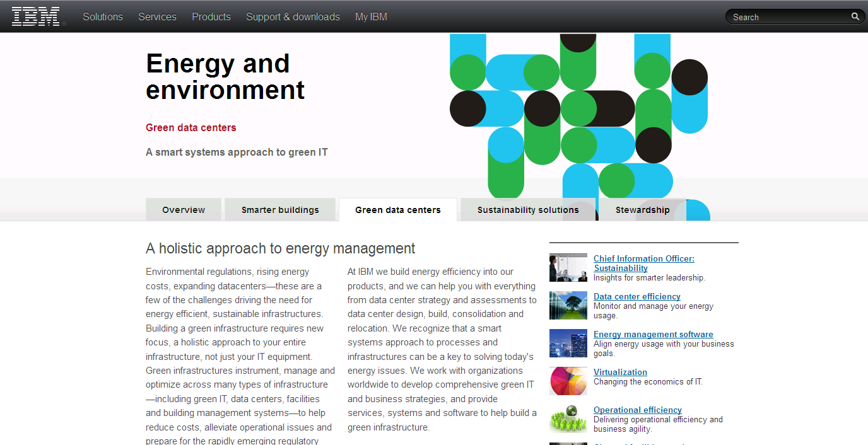Click 'Monitor and manage your energy usage.' text
Image resolution: width=868 pixels, height=445 pixels.
click(x=654, y=311)
